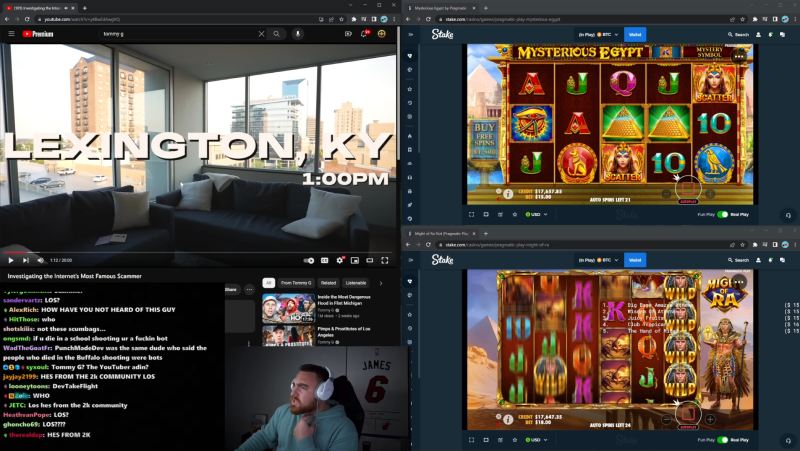This screenshot has width=800, height=451.
Task: Open profile icon in Mysterious Egypt Stake header
Action: click(758, 35)
